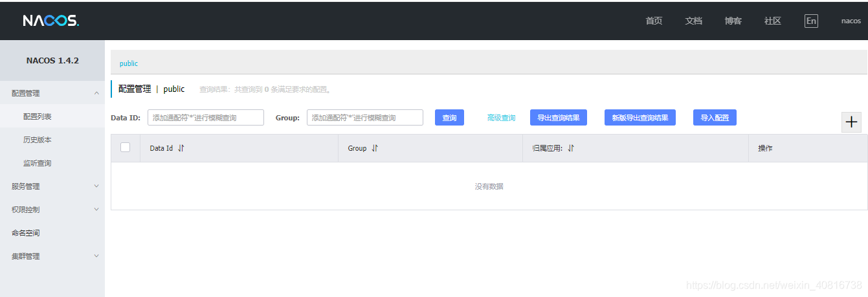Click the plus icon to create a configuration

tap(851, 122)
